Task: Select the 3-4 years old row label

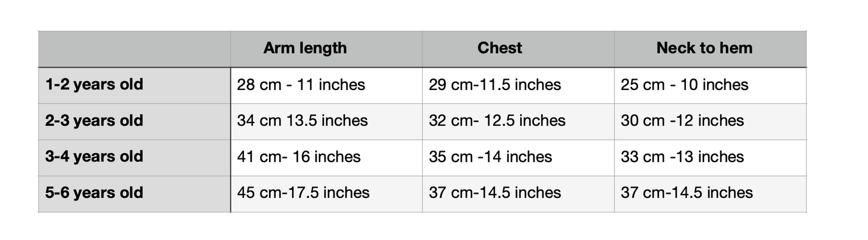Action: (94, 157)
